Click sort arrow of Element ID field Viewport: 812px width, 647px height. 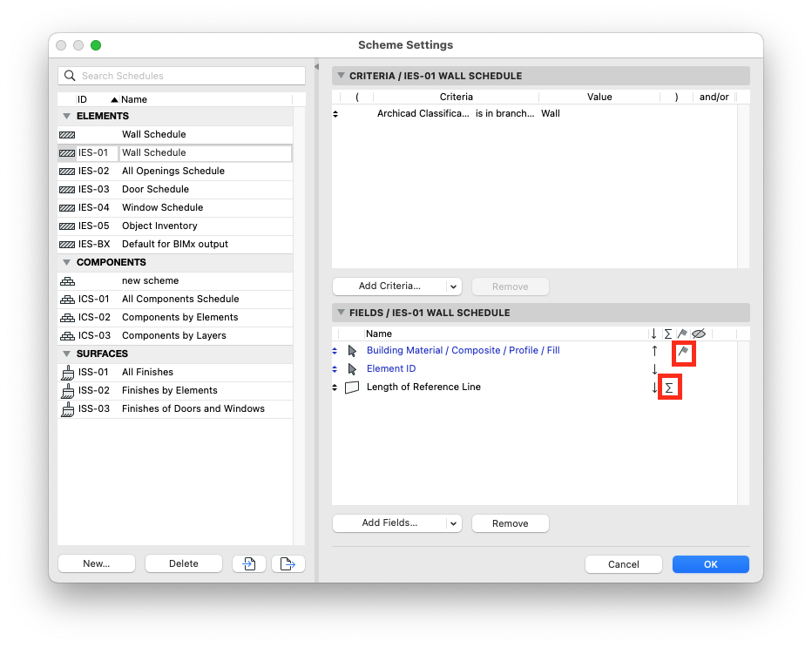(654, 369)
